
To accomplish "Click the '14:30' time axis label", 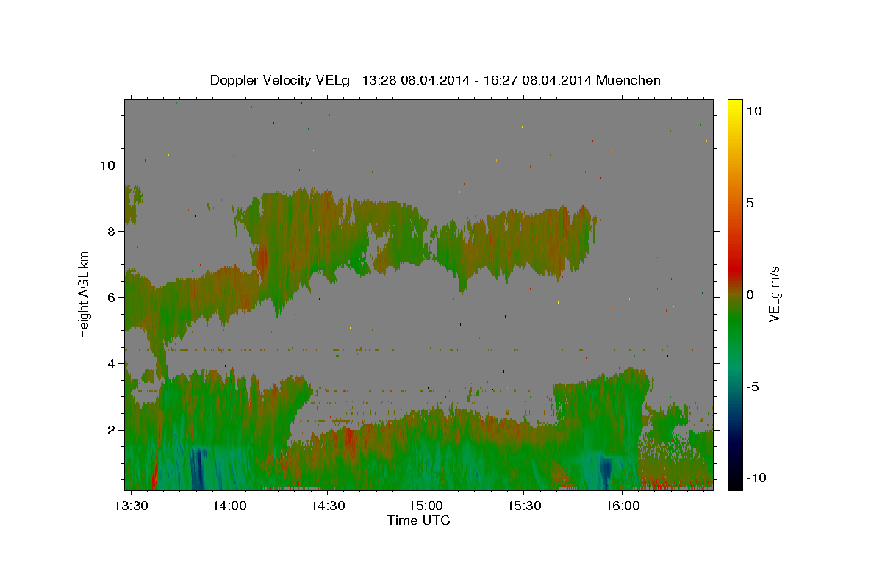I will [x=328, y=506].
